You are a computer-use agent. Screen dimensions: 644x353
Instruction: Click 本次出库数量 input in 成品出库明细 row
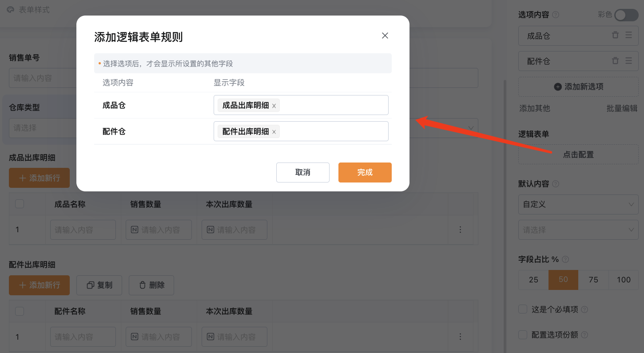[x=235, y=230]
